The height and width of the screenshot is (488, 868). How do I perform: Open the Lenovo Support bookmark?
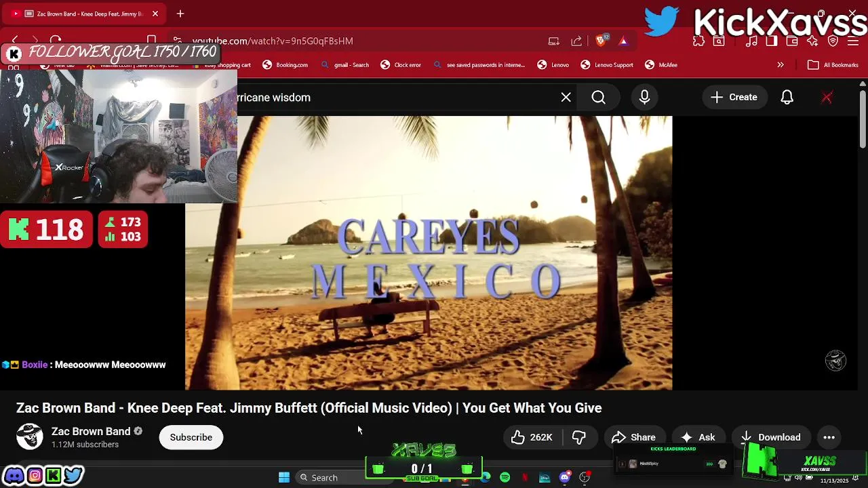(x=607, y=65)
